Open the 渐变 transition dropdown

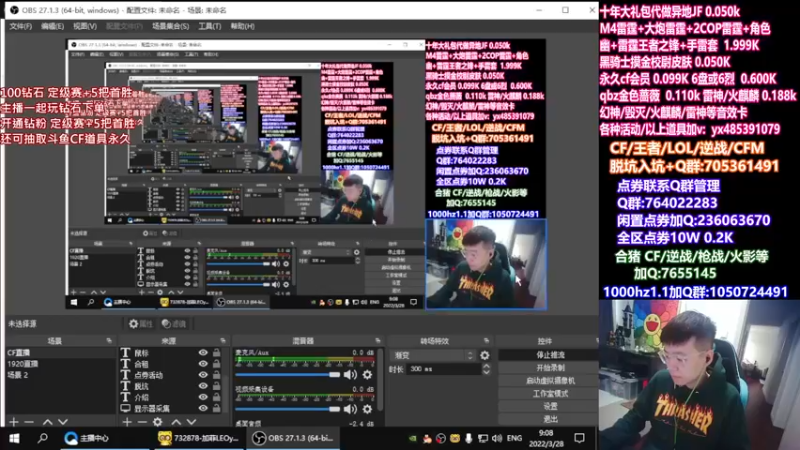[433, 355]
